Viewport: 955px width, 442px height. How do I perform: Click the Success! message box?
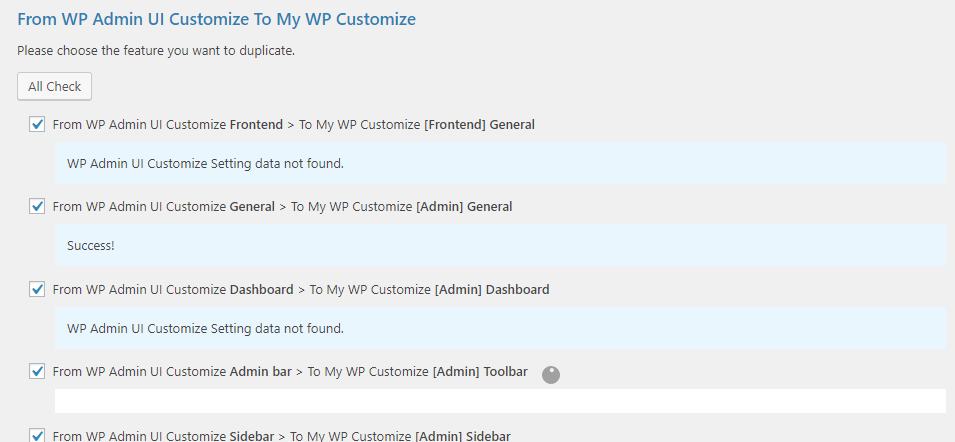pos(500,245)
